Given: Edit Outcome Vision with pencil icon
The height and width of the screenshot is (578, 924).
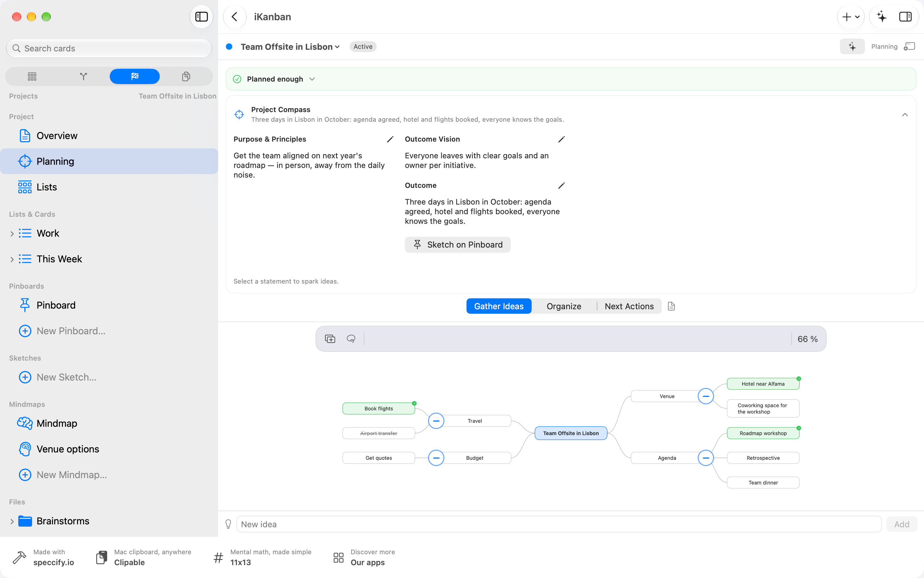Looking at the screenshot, I should 561,140.
